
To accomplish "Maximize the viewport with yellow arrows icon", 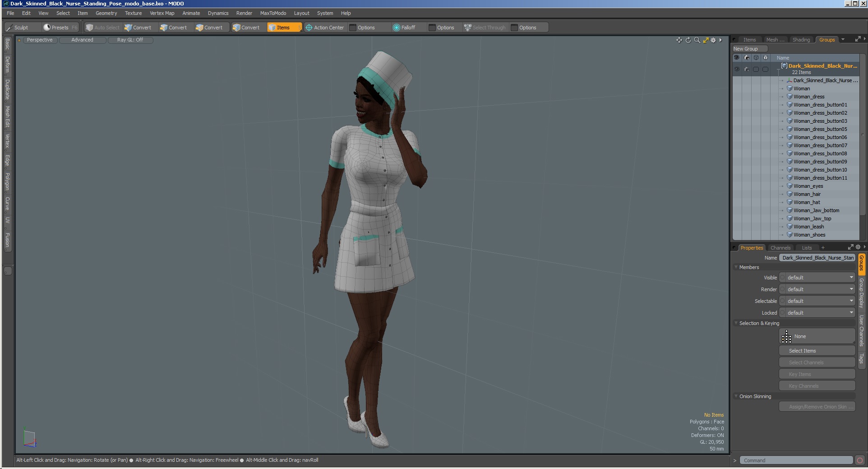I will (x=706, y=40).
